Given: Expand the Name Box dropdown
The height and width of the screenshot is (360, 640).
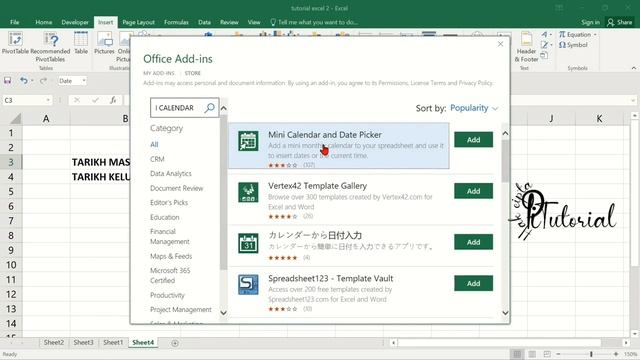Looking at the screenshot, I should pyautogui.click(x=48, y=100).
